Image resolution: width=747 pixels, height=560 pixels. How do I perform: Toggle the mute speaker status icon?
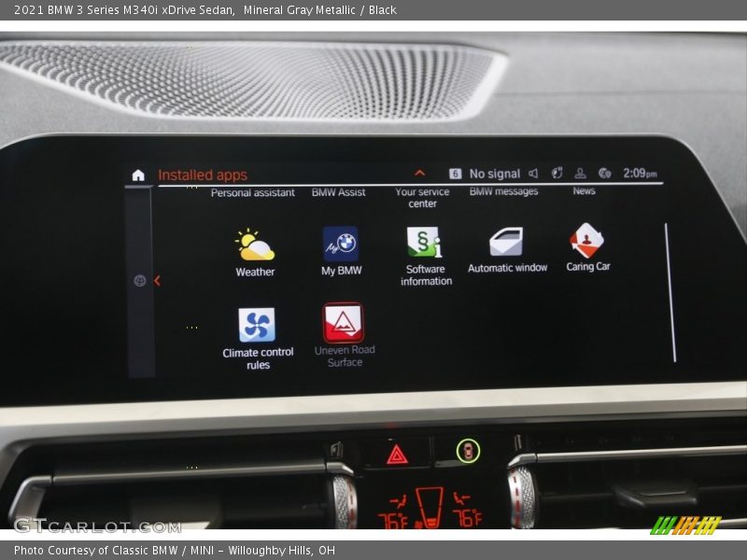pos(533,174)
